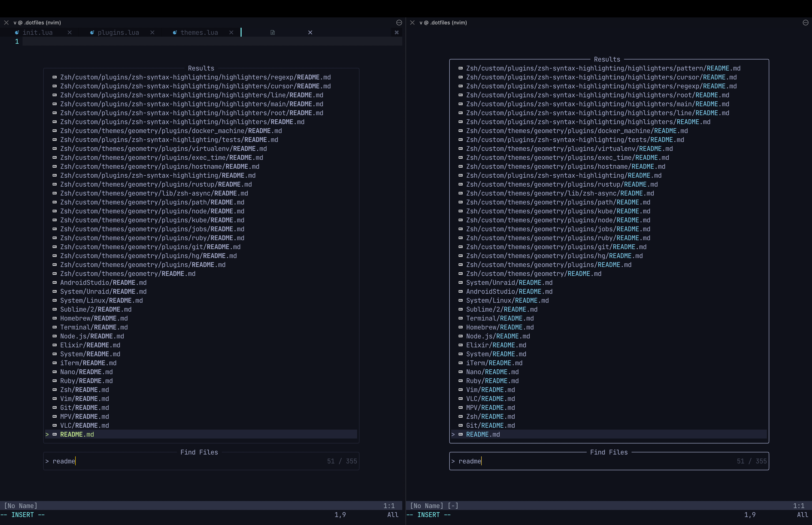Open the left pane options ellipsis menu
The image size is (812, 525).
pyautogui.click(x=399, y=23)
